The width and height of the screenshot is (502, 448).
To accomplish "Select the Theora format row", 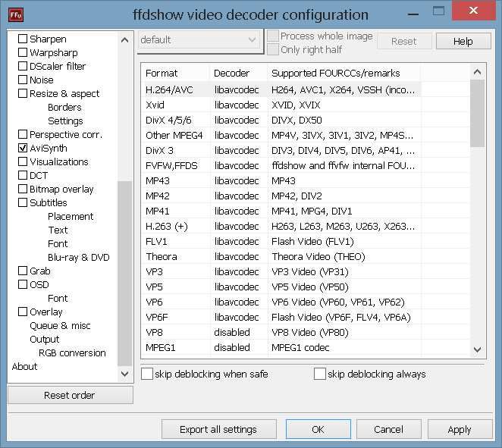I will [282, 256].
